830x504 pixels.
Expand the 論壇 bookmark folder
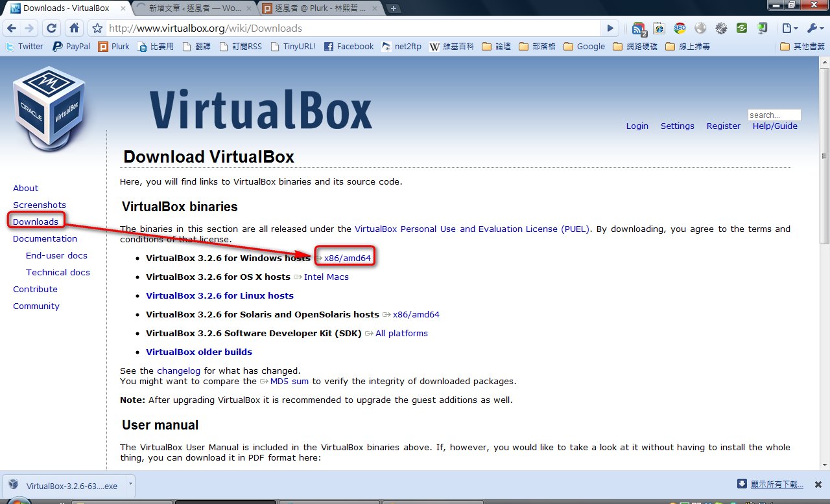497,47
